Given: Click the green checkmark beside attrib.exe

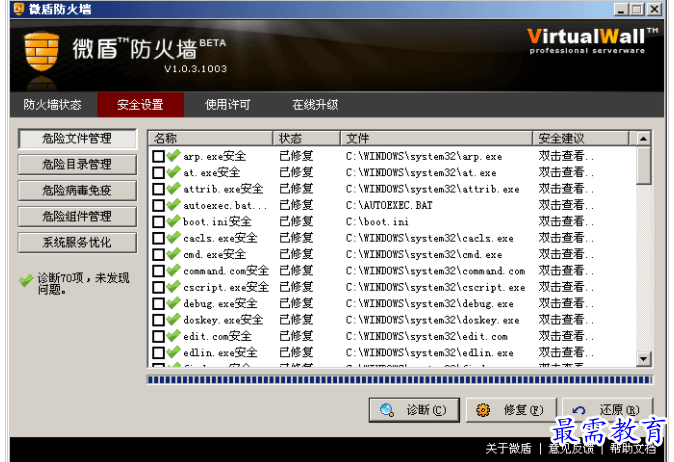Looking at the screenshot, I should (173, 188).
